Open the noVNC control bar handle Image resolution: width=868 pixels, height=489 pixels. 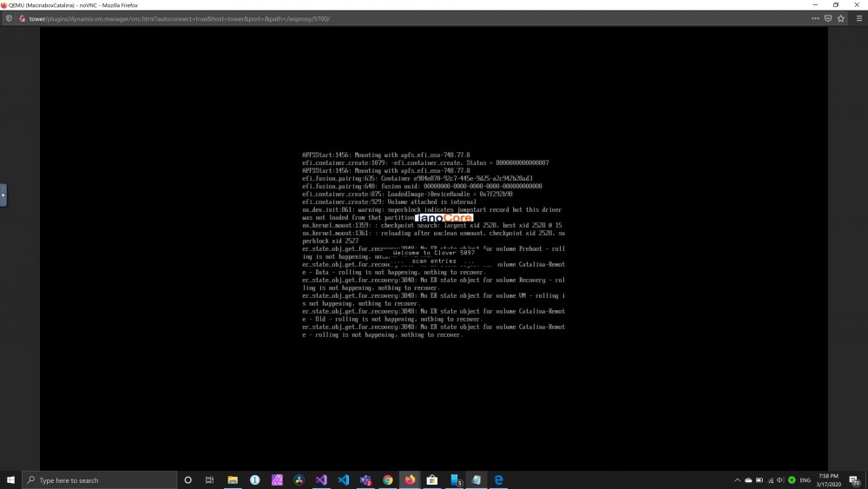tap(3, 195)
